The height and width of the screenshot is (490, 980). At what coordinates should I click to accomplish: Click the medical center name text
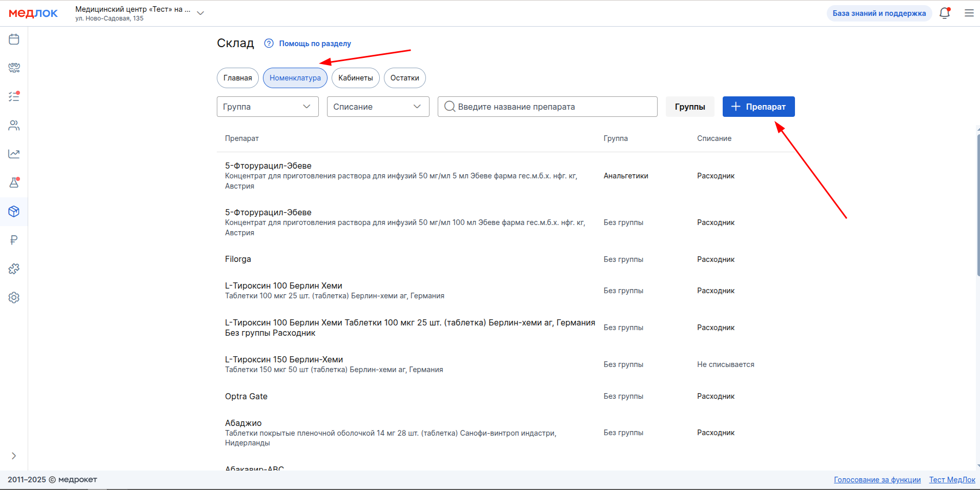[x=133, y=9]
